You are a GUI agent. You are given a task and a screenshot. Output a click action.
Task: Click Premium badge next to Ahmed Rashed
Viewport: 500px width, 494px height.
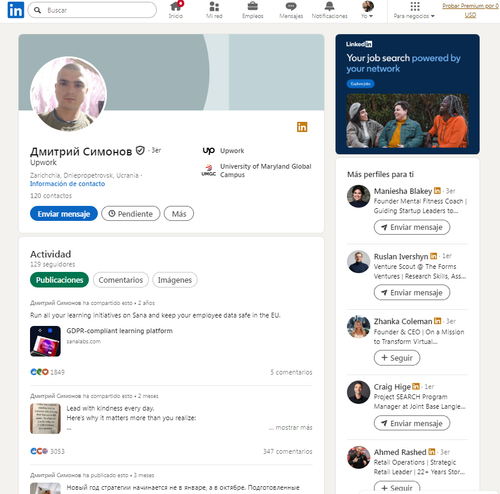[432, 452]
